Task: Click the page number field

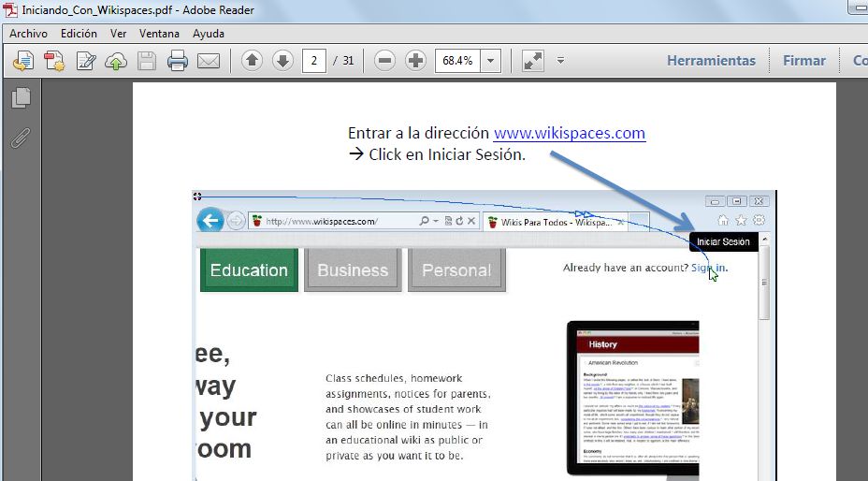Action: point(314,61)
